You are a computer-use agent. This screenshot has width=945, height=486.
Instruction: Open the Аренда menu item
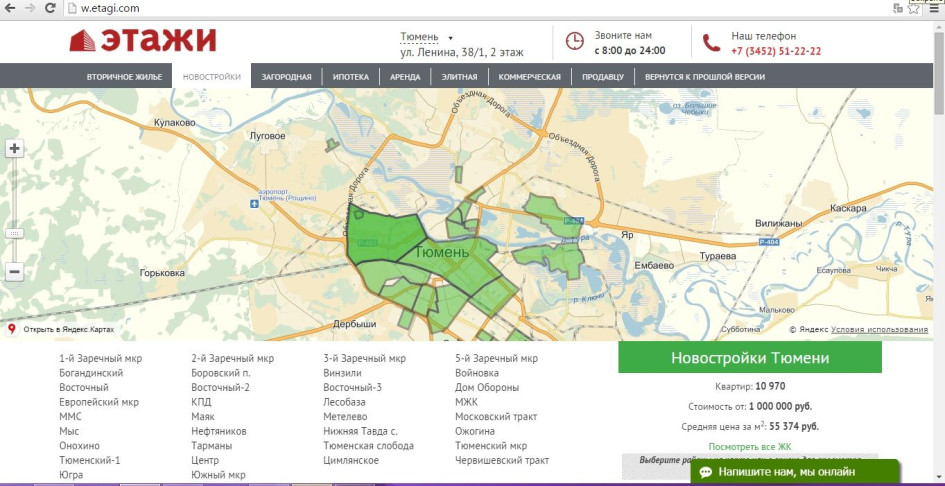405,77
